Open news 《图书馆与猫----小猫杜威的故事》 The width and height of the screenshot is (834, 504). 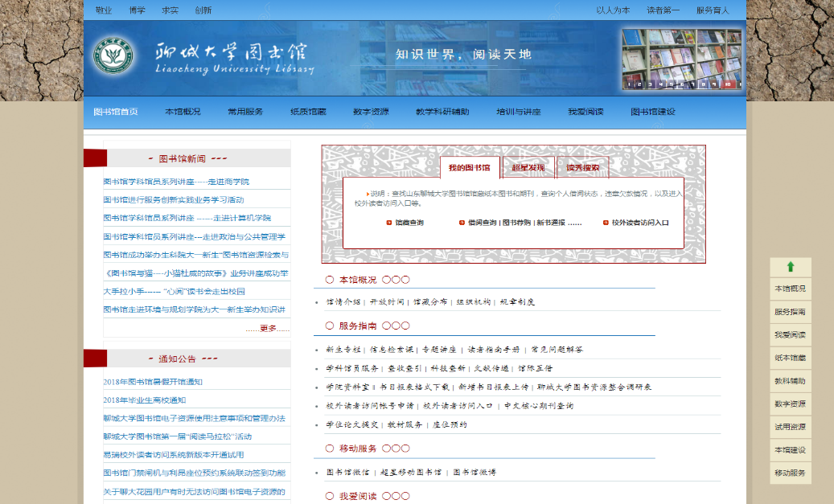195,273
